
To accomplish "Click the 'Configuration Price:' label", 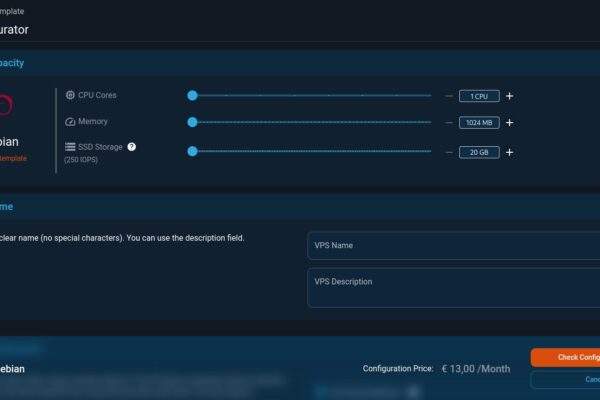I will (x=398, y=369).
